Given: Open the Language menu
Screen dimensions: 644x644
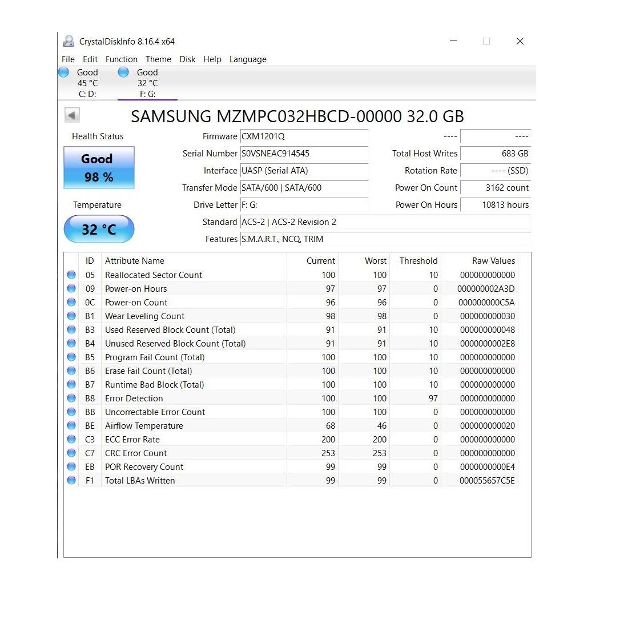Looking at the screenshot, I should coord(248,59).
